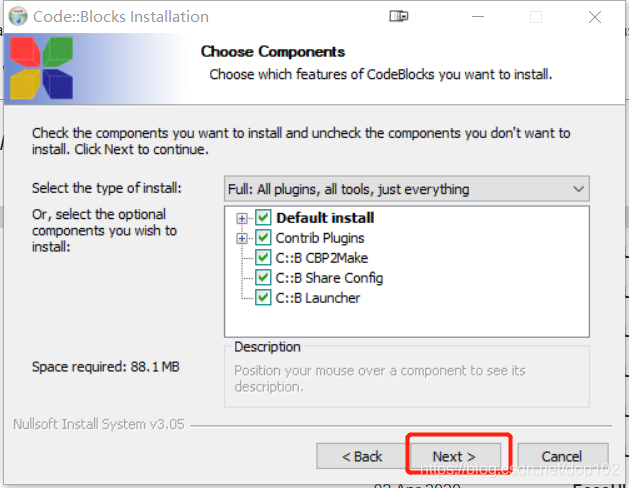Click the Code::Blocks installer title icon

pyautogui.click(x=18, y=16)
